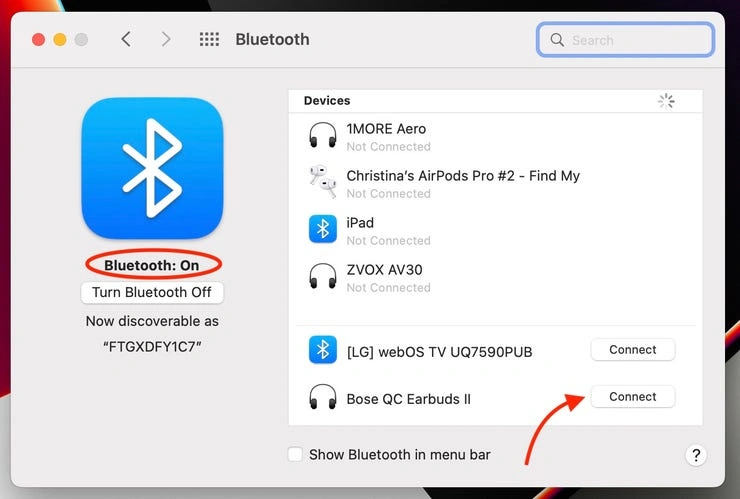
Task: Connect to Bose QC Earbuds II
Action: click(632, 397)
